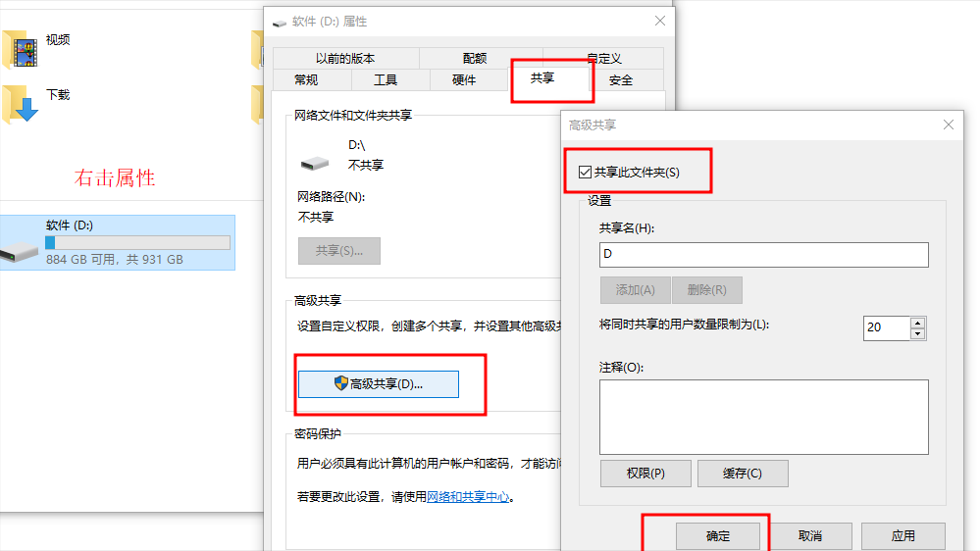Click the D:\ drive icon in sharing section
The width and height of the screenshot is (980, 551).
[314, 163]
